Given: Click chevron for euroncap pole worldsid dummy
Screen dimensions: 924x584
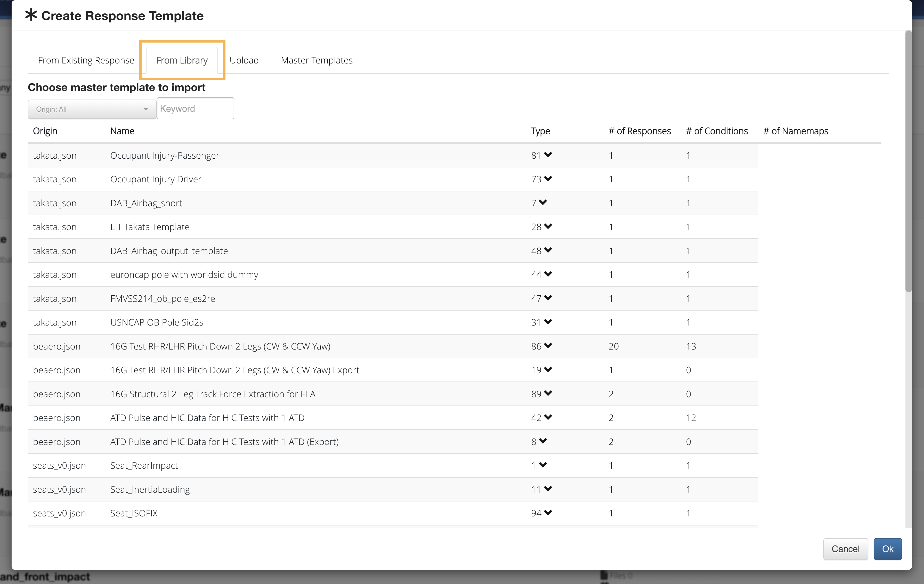Looking at the screenshot, I should [x=548, y=274].
